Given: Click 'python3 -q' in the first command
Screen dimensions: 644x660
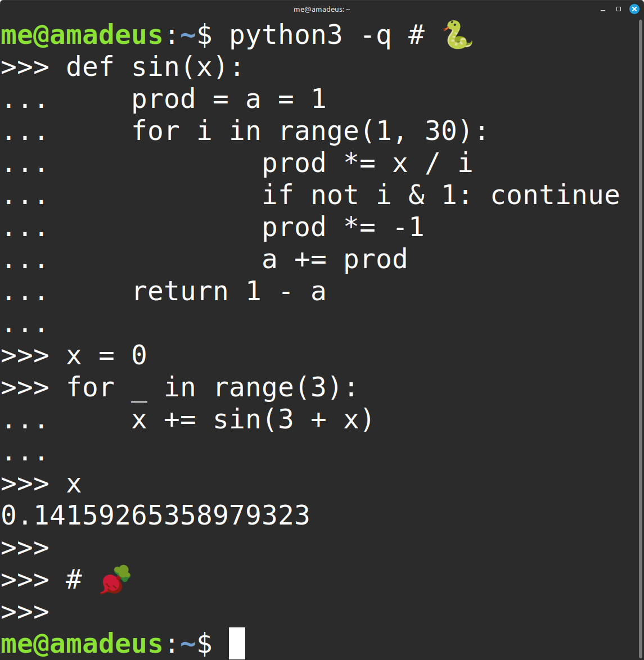Looking at the screenshot, I should click(x=310, y=35).
